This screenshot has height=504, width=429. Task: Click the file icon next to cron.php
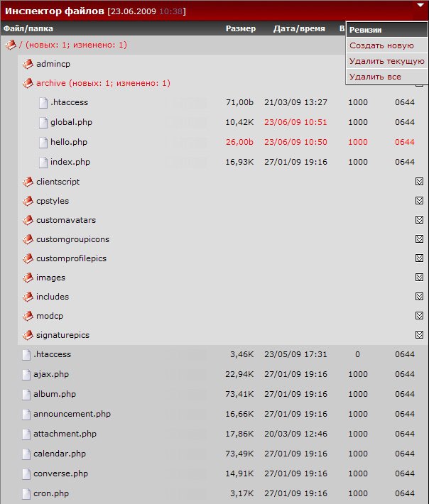[26, 494]
